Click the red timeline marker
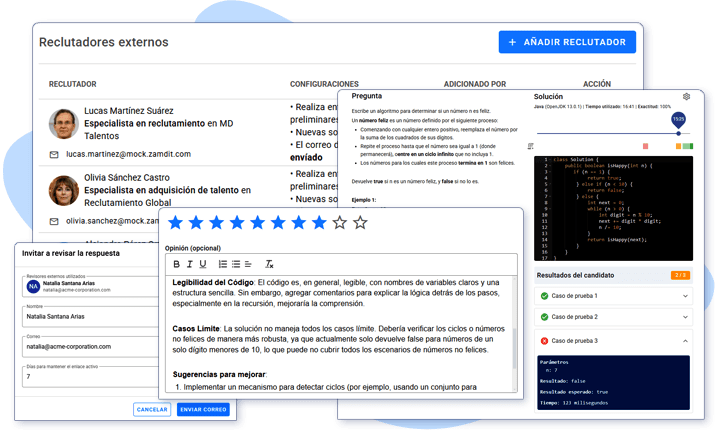The image size is (720, 430). point(645,146)
